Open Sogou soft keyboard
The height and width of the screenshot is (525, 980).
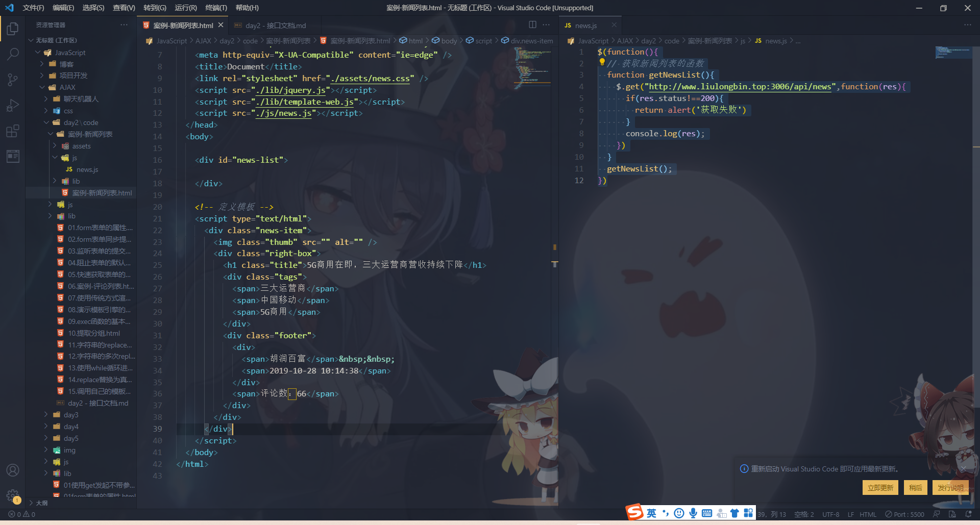coord(707,513)
